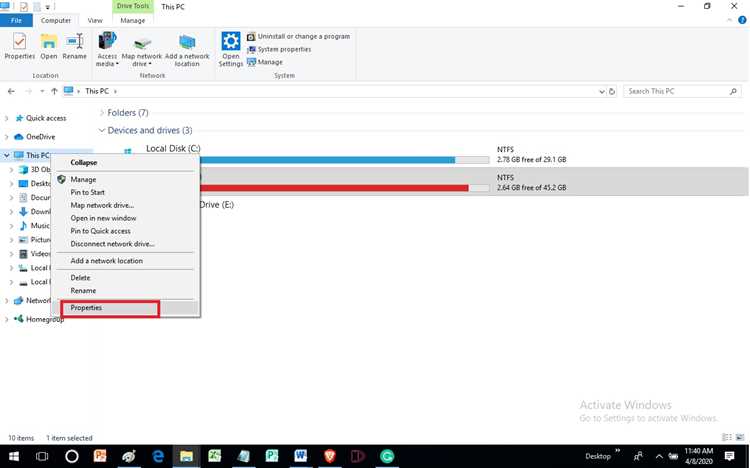Expand the Network tree node
Viewport: 750px width, 468px height.
point(6,301)
